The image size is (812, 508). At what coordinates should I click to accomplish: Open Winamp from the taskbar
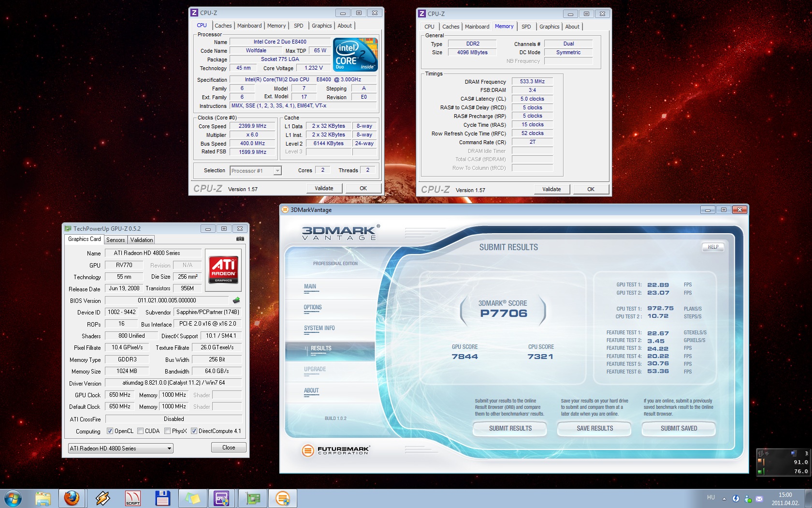tap(102, 498)
